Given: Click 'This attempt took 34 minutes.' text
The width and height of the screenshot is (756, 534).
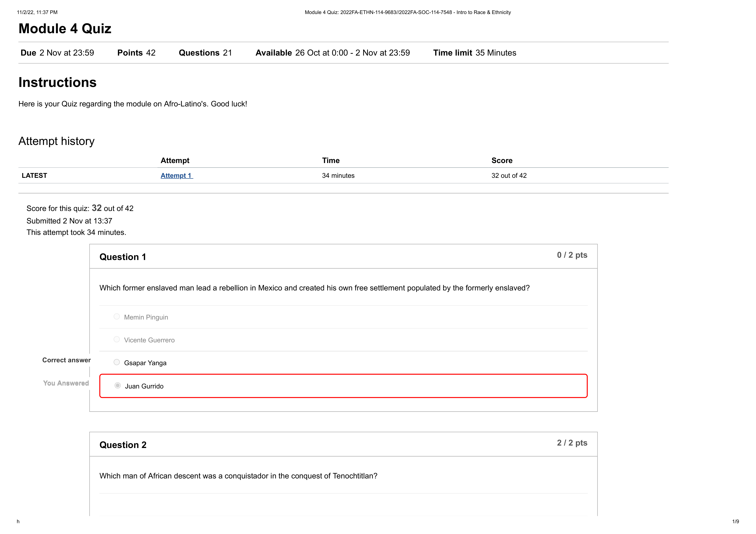Looking at the screenshot, I should tap(76, 233).
